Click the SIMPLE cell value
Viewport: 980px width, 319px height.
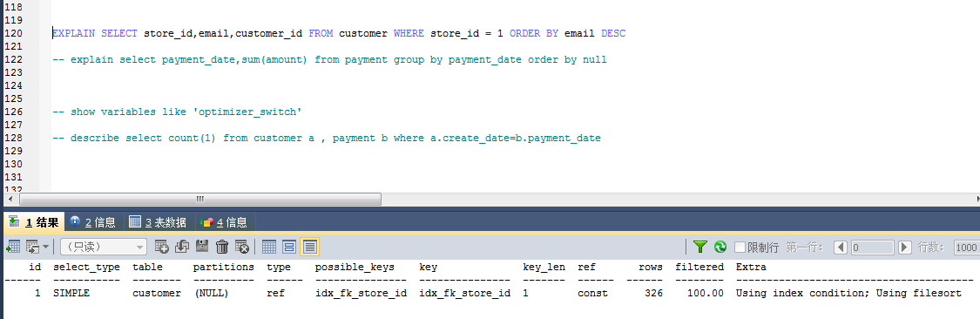(x=71, y=293)
